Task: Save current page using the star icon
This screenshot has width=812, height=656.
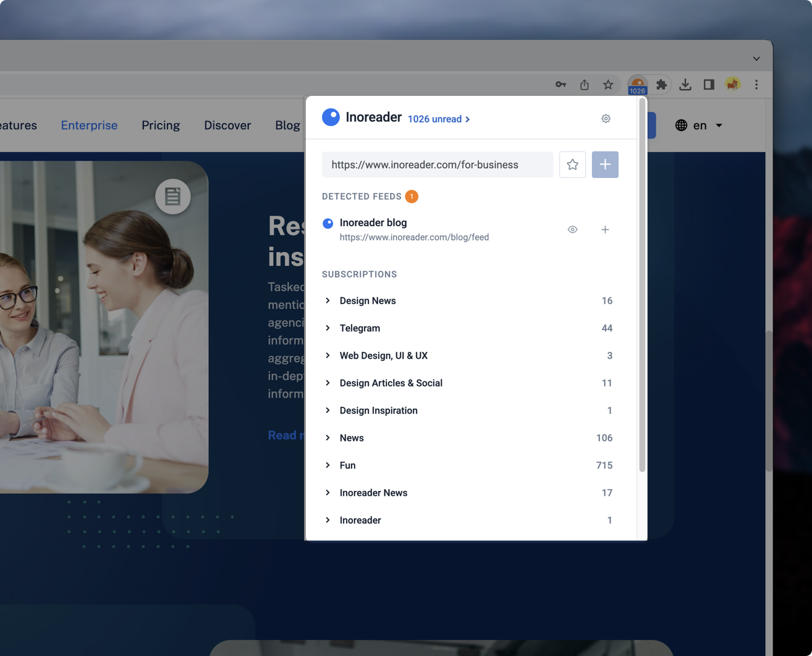Action: (x=572, y=164)
